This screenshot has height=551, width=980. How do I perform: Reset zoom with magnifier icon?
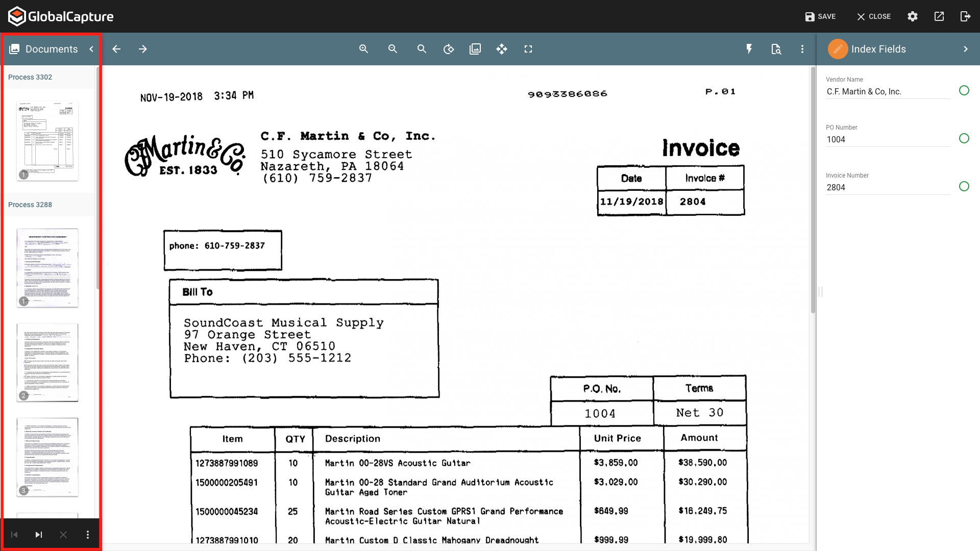click(x=422, y=49)
